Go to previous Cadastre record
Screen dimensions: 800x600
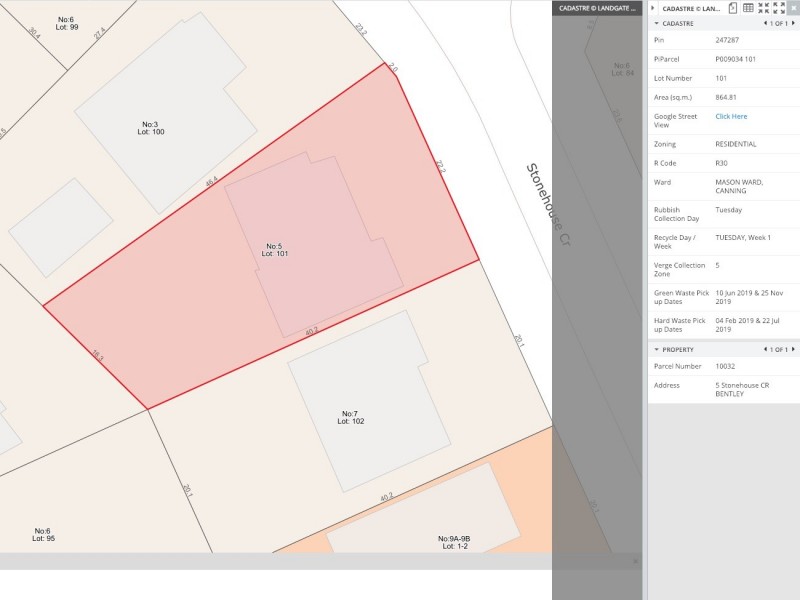(765, 23)
